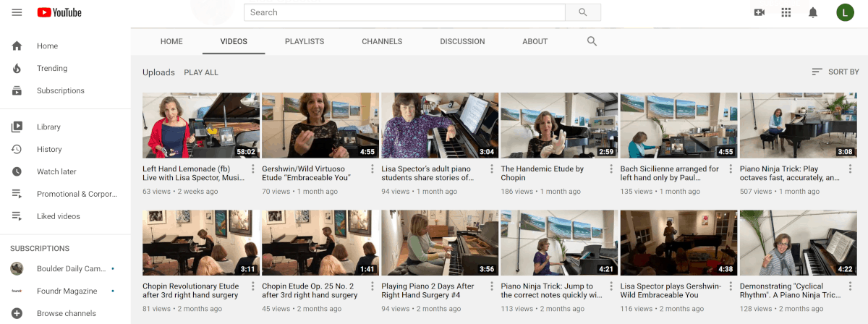The image size is (868, 324).
Task: Click Browse channels plus icon
Action: pyautogui.click(x=17, y=314)
